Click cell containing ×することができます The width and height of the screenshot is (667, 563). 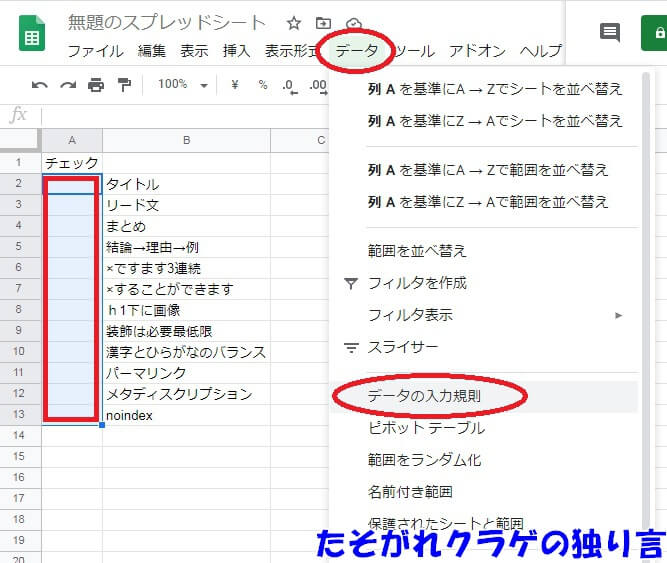[186, 289]
